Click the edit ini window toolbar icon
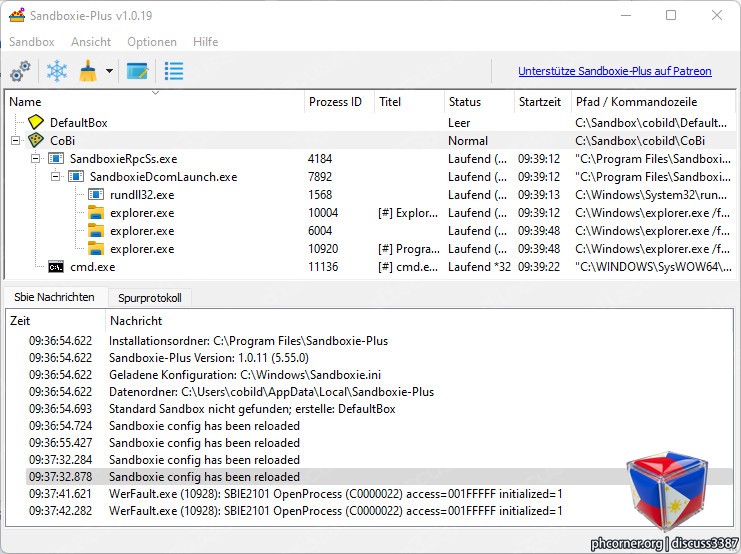 tap(138, 71)
